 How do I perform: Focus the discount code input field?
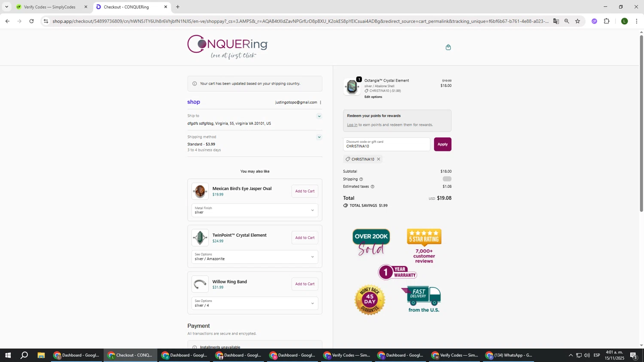(386, 144)
